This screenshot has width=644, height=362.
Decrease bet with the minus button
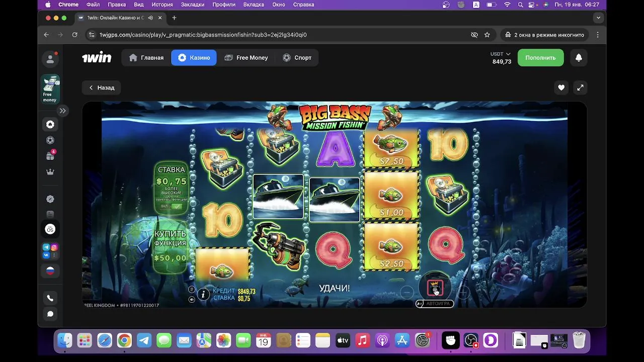[x=407, y=292]
